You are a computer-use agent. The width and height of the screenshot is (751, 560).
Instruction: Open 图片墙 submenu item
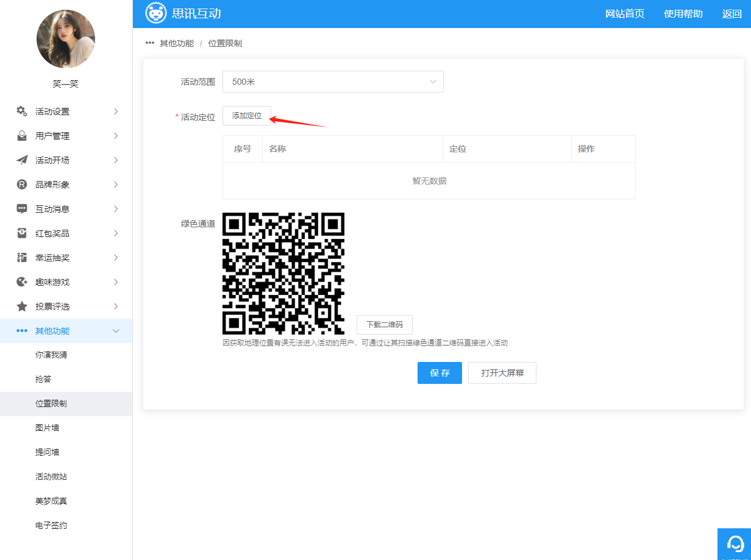coord(66,428)
